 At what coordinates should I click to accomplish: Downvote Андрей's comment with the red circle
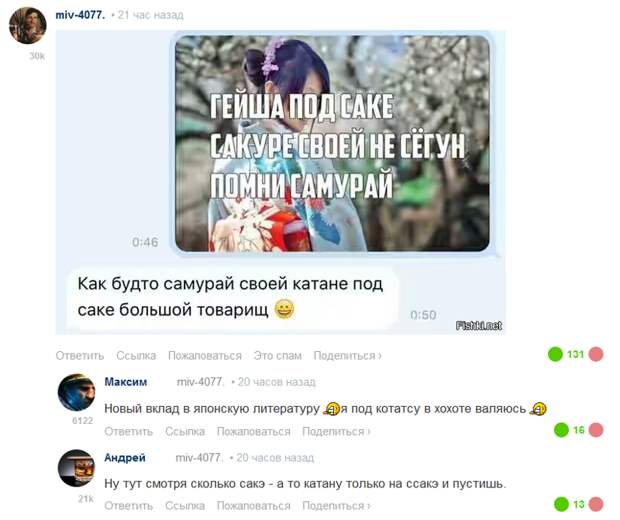tap(596, 504)
